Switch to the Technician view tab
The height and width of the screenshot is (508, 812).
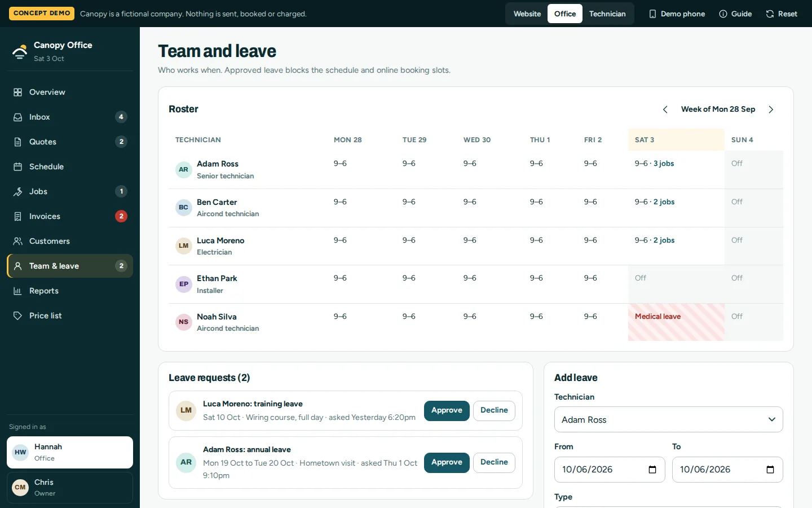tap(607, 14)
